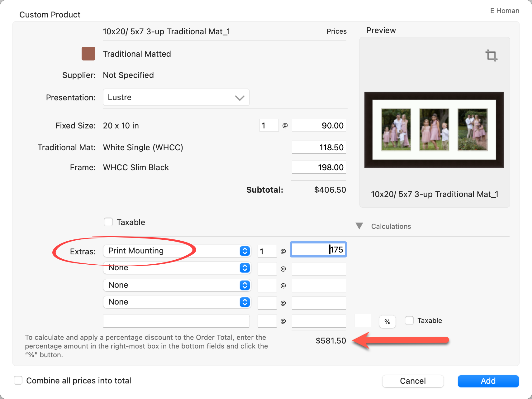Toggle the Taxable checkbox beside percent button
Screen dimensions: 532x399
[409, 320]
